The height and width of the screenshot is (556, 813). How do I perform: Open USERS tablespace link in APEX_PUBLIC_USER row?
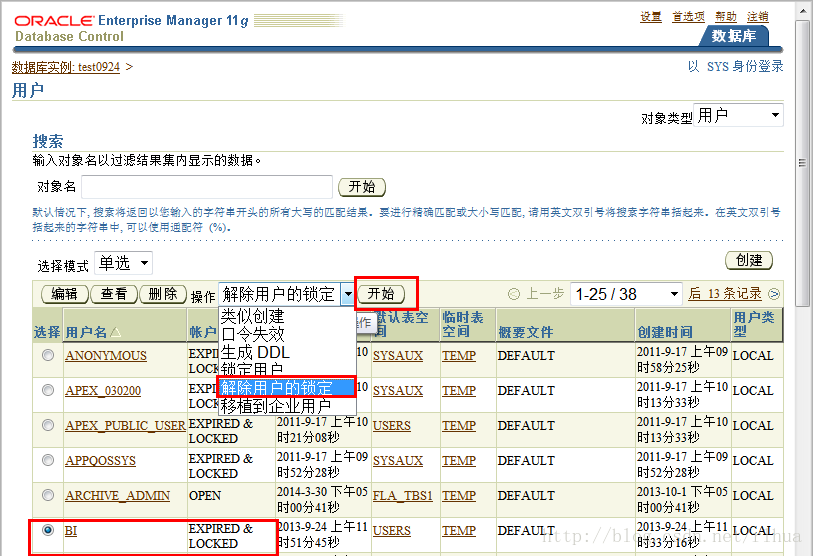click(x=391, y=426)
